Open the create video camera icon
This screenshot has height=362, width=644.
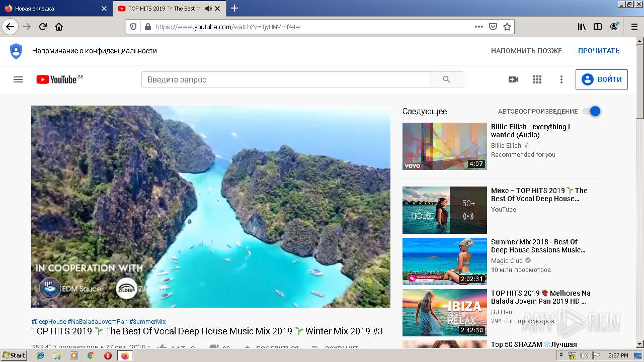click(513, 79)
